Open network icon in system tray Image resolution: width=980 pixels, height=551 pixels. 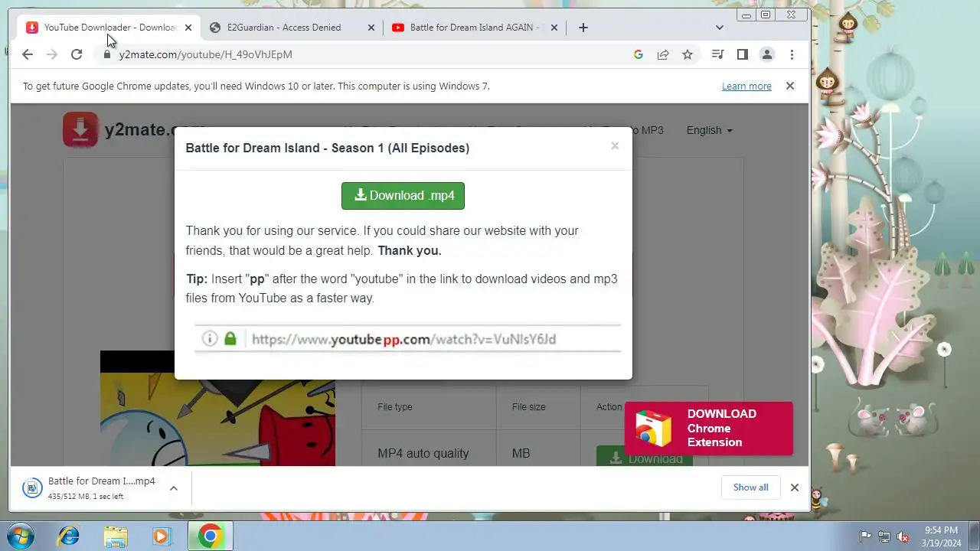click(x=884, y=536)
